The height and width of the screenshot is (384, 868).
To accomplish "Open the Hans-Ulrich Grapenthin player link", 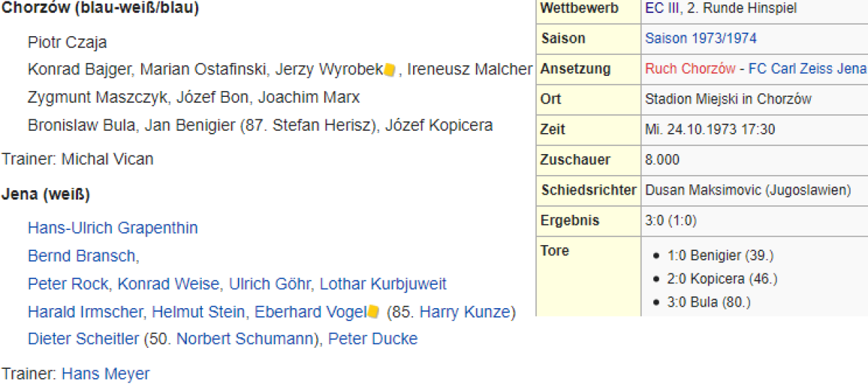I will pyautogui.click(x=113, y=229).
